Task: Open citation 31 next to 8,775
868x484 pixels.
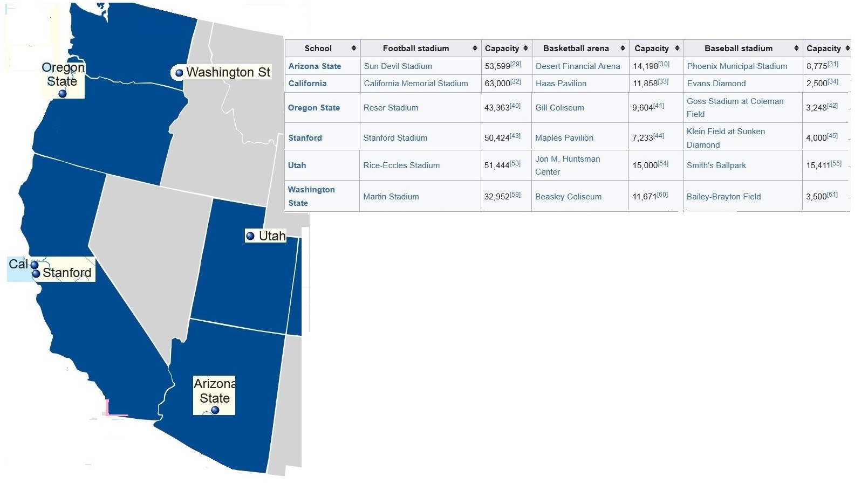Action: [833, 64]
